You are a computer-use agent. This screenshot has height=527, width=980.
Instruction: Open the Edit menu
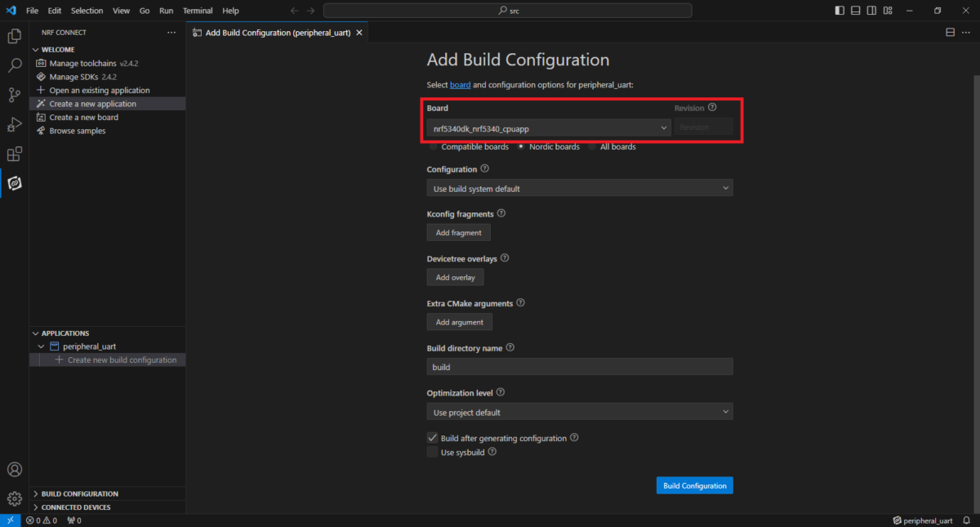(55, 11)
